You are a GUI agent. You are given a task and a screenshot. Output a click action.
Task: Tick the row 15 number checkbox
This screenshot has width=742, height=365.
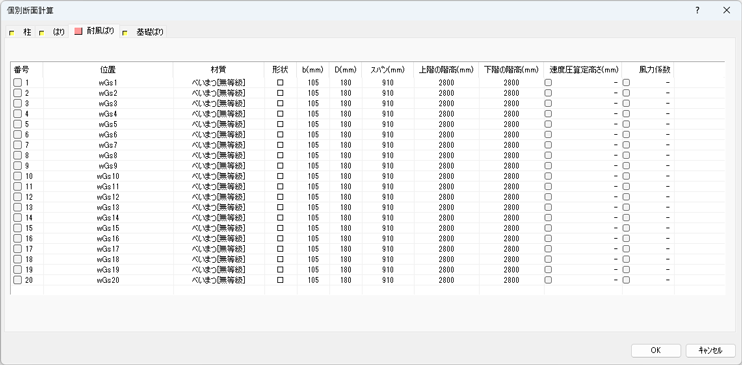point(18,228)
